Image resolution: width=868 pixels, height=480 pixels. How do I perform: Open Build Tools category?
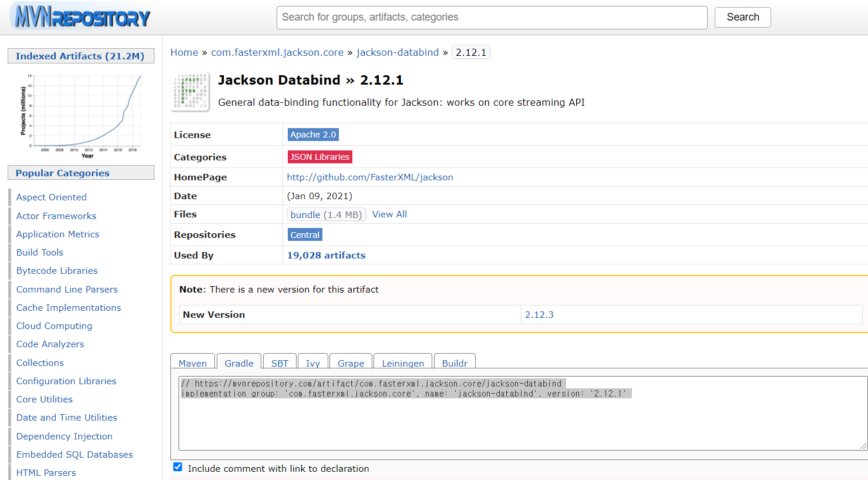click(x=39, y=252)
